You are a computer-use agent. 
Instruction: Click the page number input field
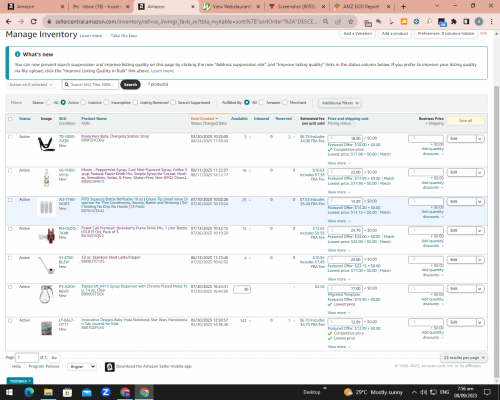(27, 358)
